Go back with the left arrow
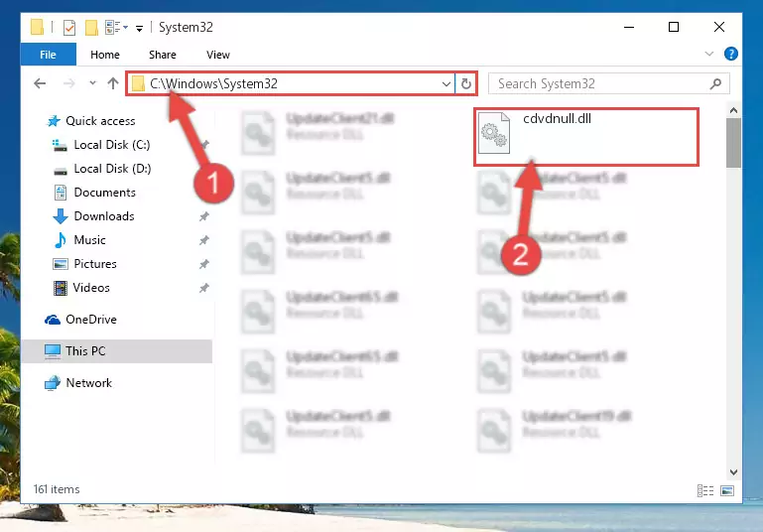Image resolution: width=763 pixels, height=532 pixels. (40, 83)
